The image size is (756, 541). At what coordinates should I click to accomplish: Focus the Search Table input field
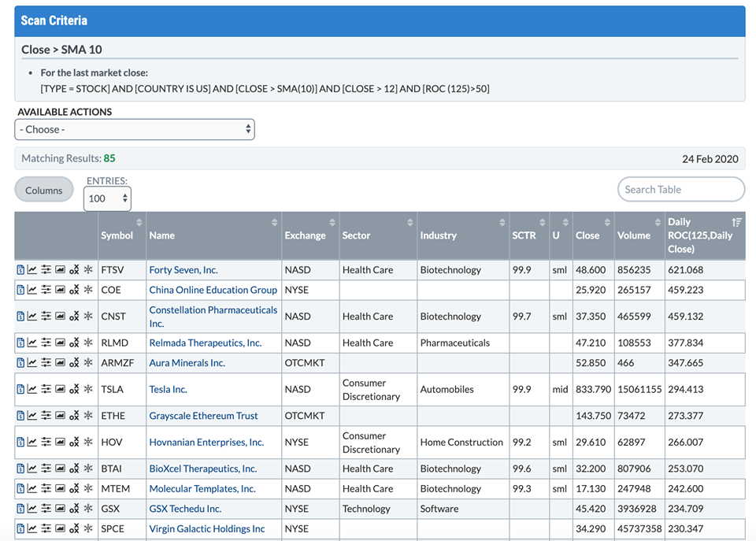coord(680,190)
